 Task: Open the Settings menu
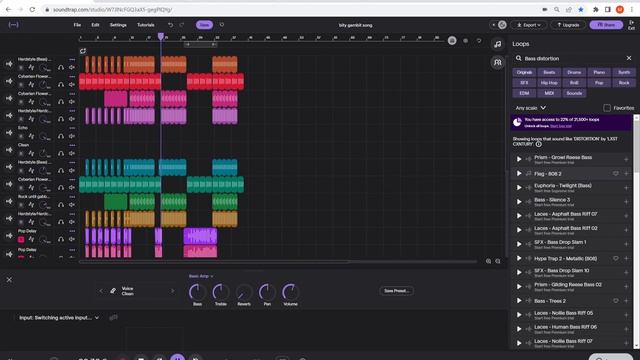[x=118, y=25]
